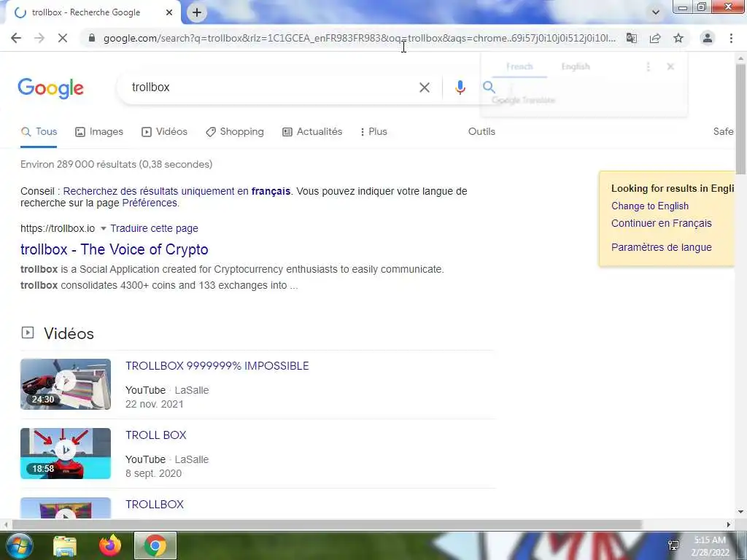This screenshot has width=747, height=560.
Task: Click the Google Translate icon in address bar
Action: 632,38
